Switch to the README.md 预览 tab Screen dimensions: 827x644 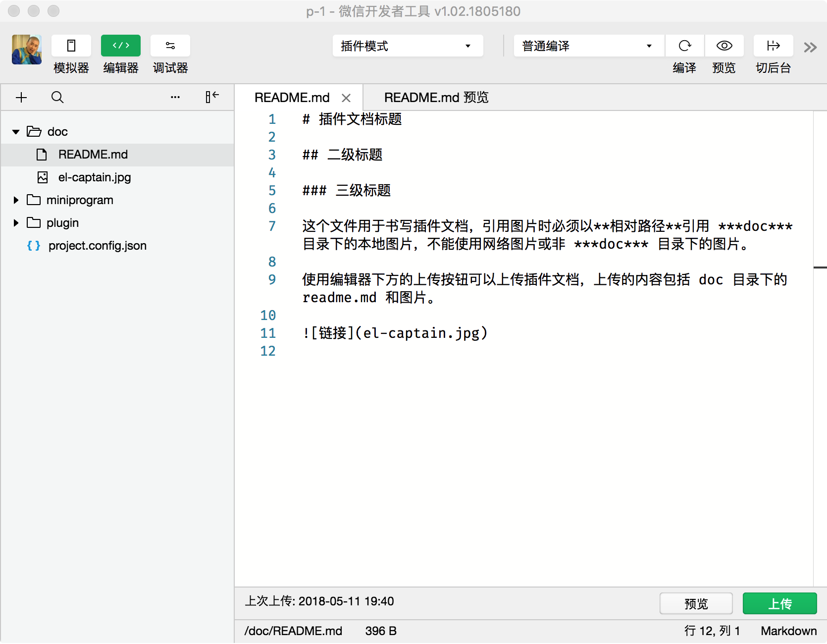[x=436, y=98]
